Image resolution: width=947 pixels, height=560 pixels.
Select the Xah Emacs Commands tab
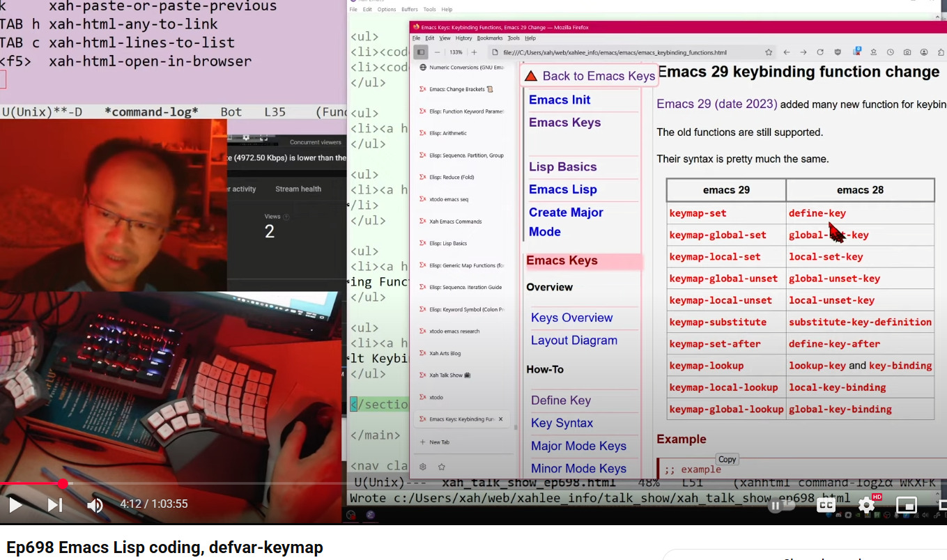point(462,221)
